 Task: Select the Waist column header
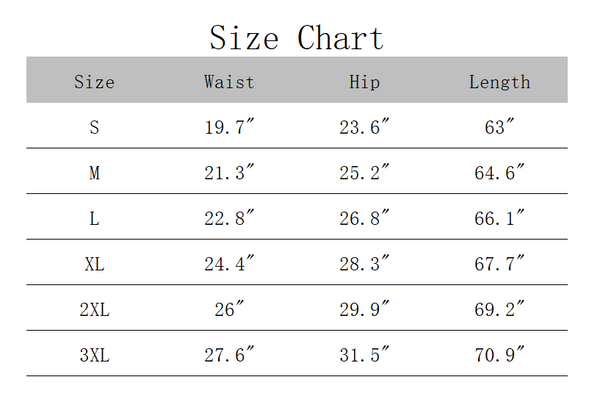229,82
